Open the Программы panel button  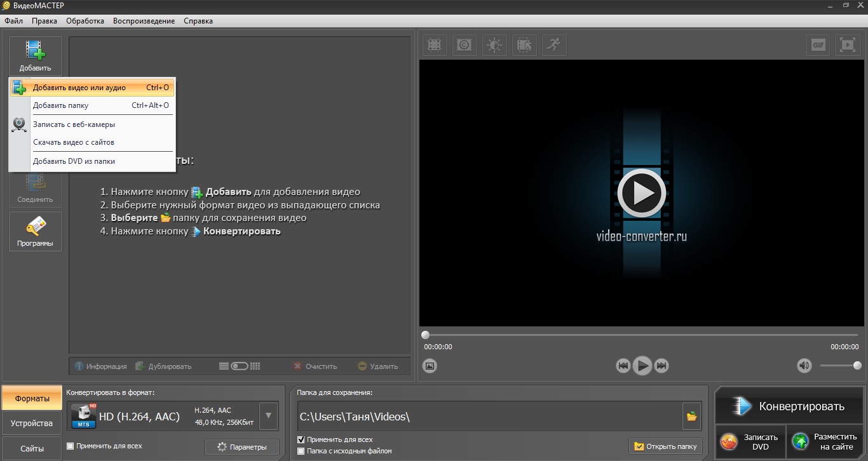[36, 231]
